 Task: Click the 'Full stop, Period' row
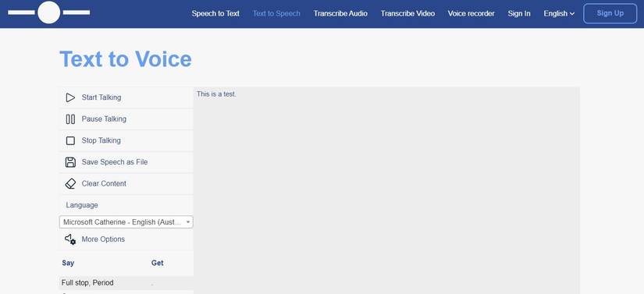(x=126, y=283)
